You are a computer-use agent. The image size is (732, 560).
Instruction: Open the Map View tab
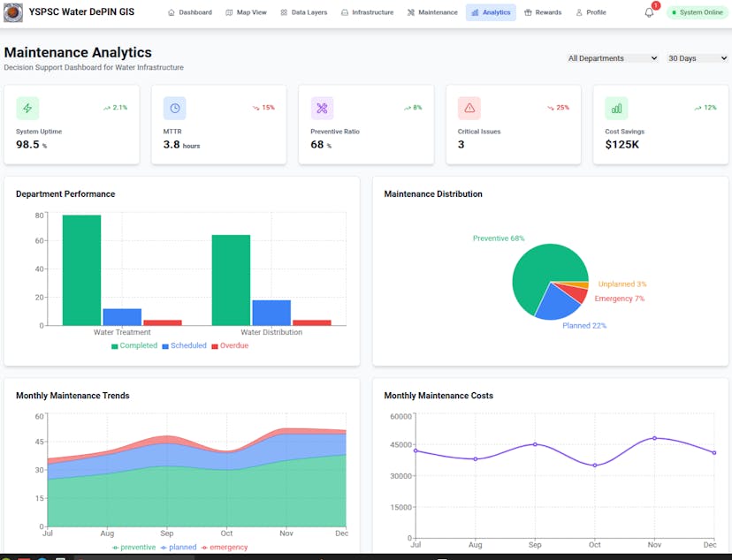click(246, 12)
